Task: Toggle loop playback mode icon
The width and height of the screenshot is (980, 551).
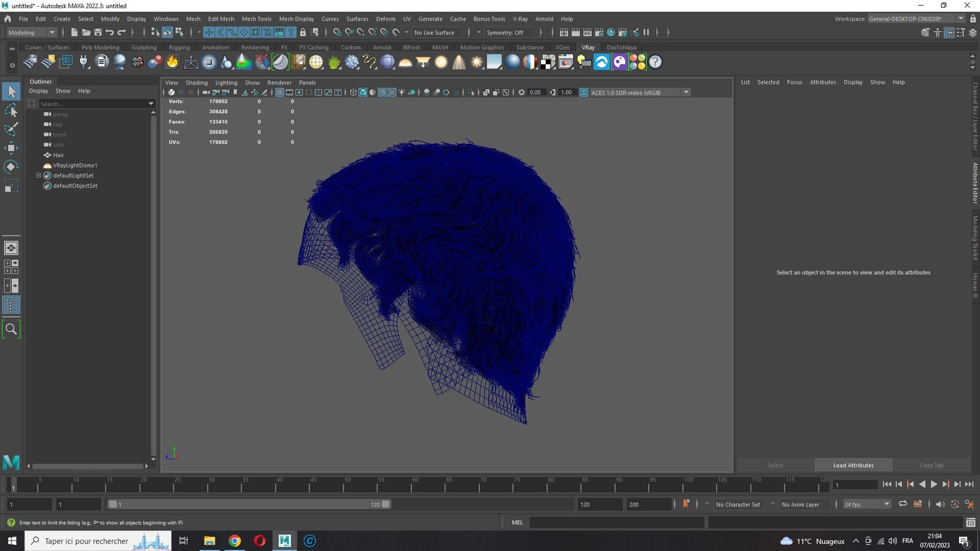Action: 902,504
